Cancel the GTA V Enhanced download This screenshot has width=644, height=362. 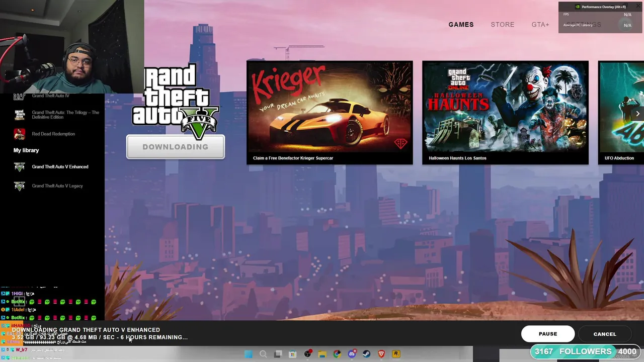[605, 334]
